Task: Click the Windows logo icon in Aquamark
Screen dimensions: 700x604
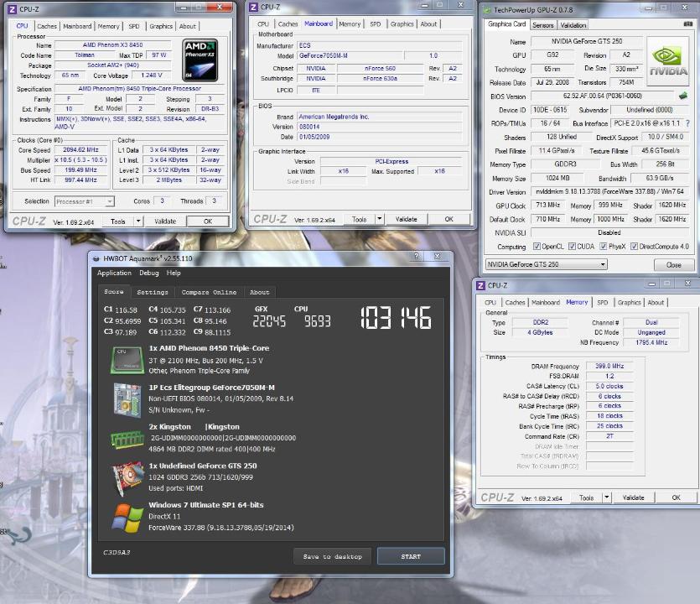Action: [x=127, y=518]
